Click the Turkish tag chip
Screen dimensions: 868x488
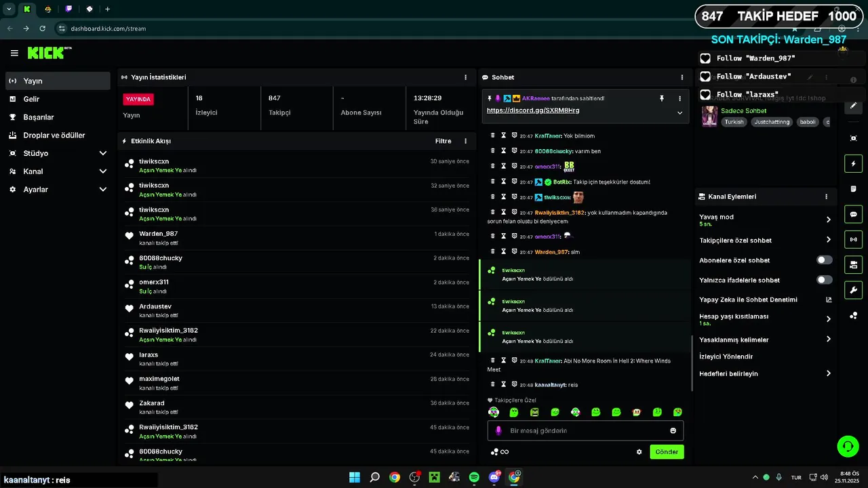tap(734, 122)
